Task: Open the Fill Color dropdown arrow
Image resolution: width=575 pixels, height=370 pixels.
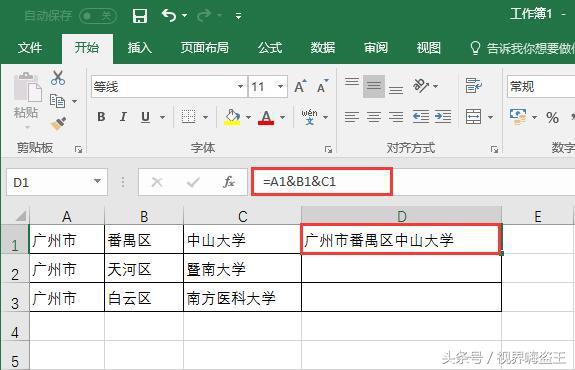Action: (x=248, y=117)
